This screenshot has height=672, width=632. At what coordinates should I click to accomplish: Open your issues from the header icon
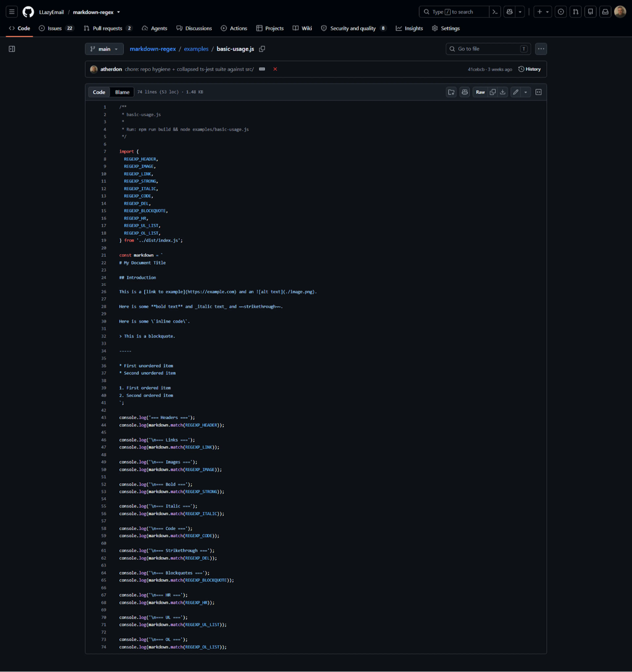click(561, 12)
